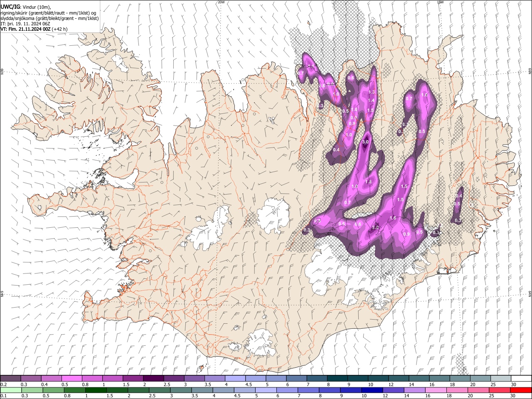Screen dimensions: 532x399
Task: Click the 'VT: Fim. 21.11.2024 00Z (+42 h)' text
Action: pos(34,29)
